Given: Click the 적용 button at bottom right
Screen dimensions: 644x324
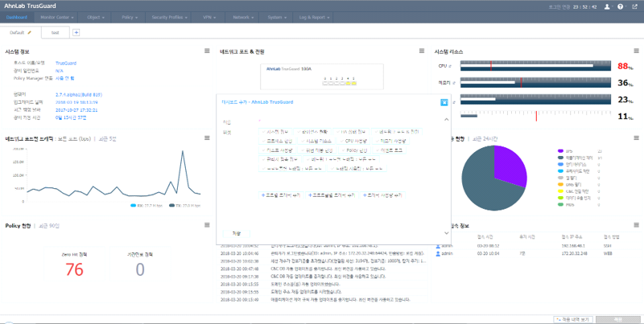Looking at the screenshot, I should click(618, 319).
